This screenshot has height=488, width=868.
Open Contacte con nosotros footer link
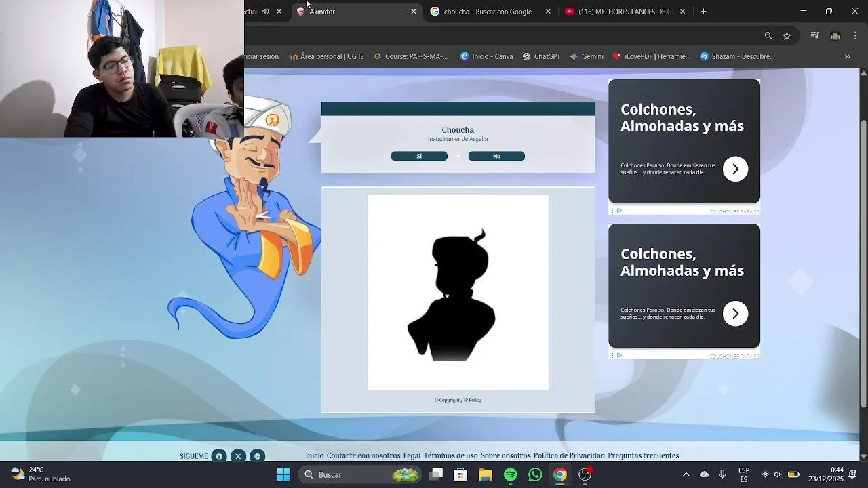(363, 456)
